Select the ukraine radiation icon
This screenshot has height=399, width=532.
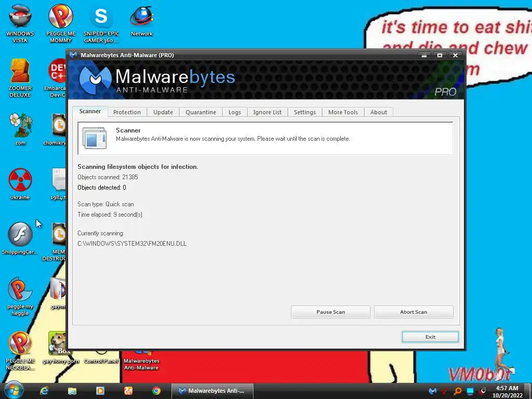(20, 183)
